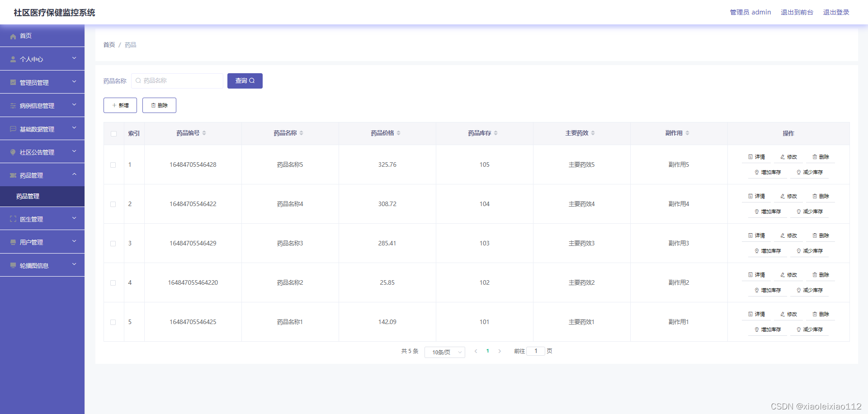The width and height of the screenshot is (868, 414).
Task: Open the 10条/页 page size dropdown
Action: pos(445,352)
